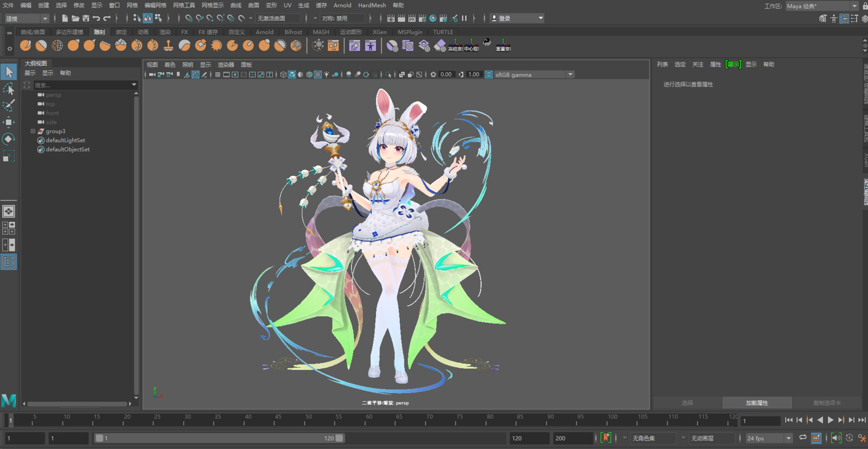Open the account login dropdown
Screen dimensions: 868x449
[516, 18]
